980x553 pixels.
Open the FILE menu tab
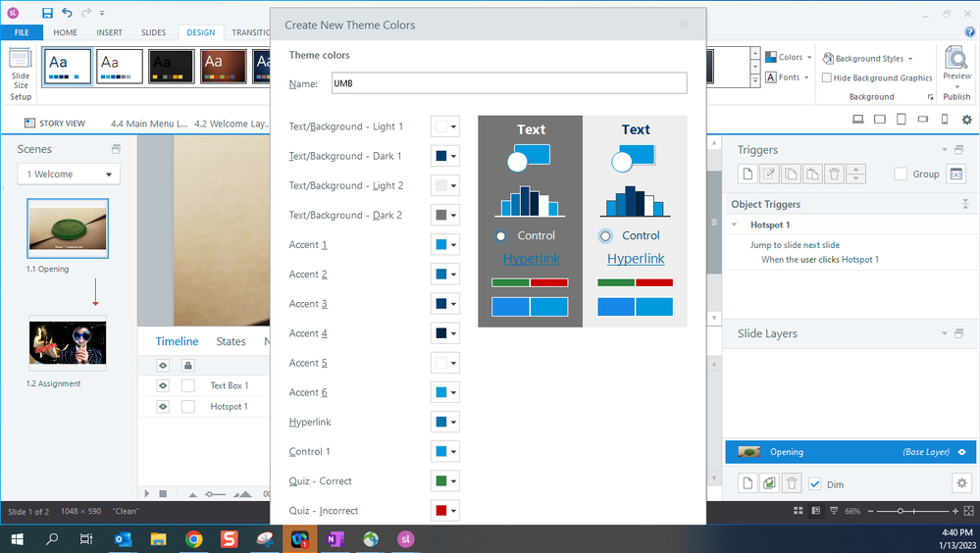(22, 32)
